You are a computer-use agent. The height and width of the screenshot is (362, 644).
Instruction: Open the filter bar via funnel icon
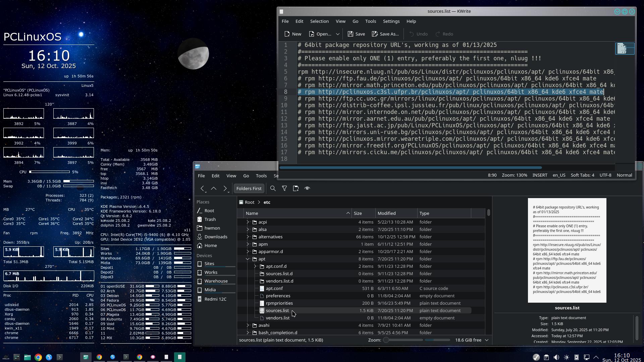point(284,188)
